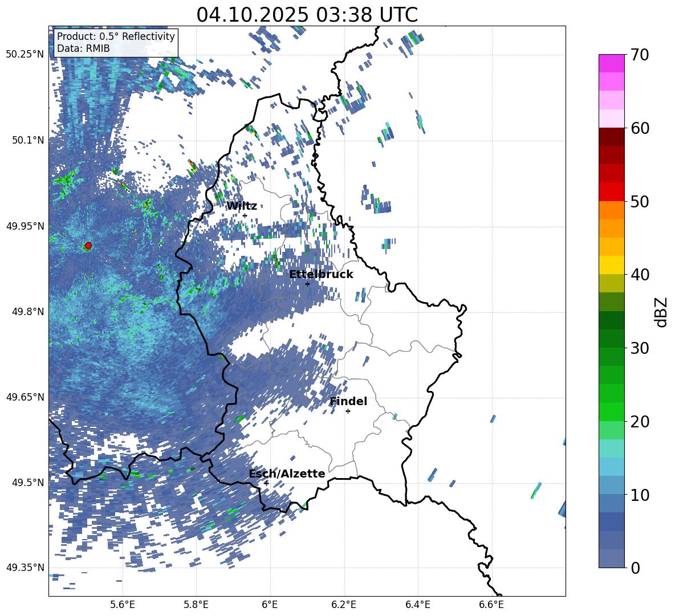Screen dimensions: 675x616
Task: Click the 20 colorbar tick label
Action: 640,422
